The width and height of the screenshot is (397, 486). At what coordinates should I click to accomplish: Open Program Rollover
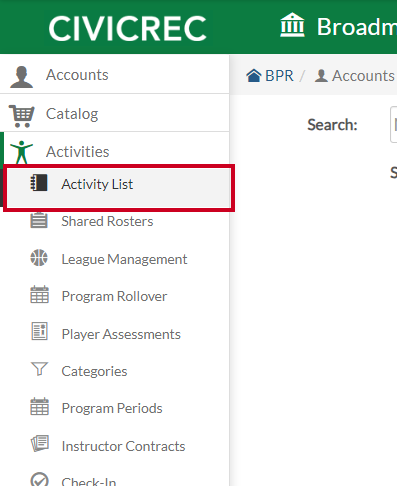coord(114,296)
